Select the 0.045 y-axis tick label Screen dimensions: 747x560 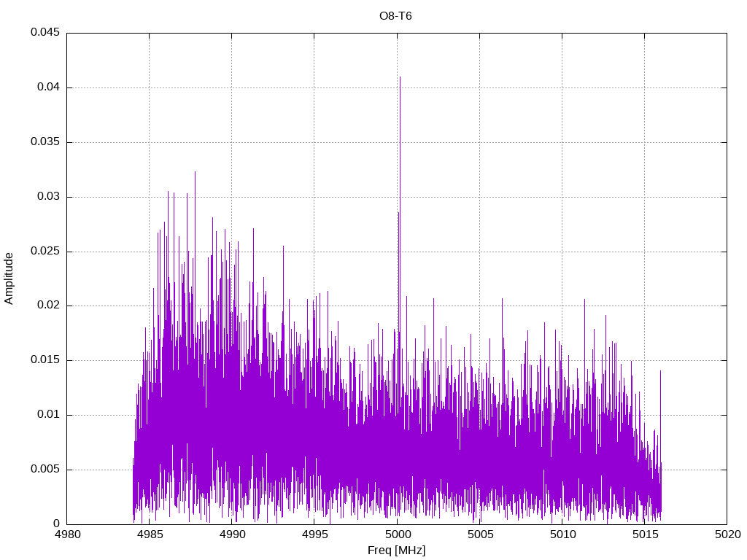point(44,33)
